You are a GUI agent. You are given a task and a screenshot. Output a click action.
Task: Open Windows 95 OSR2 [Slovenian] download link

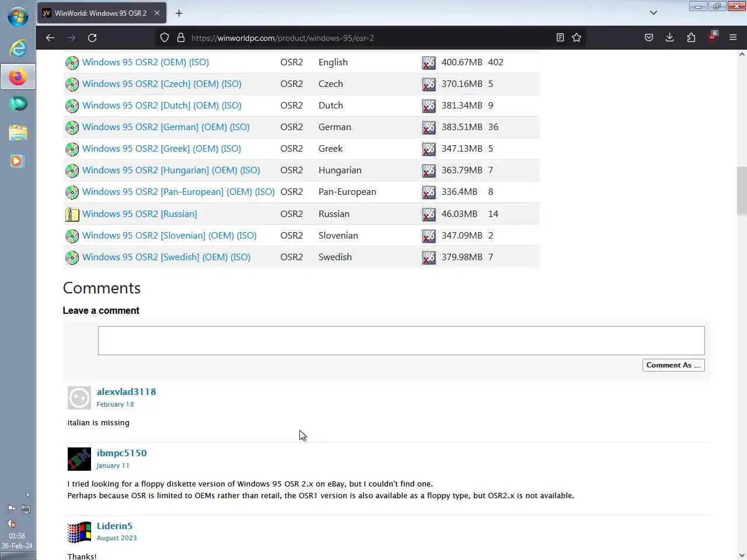[169, 235]
